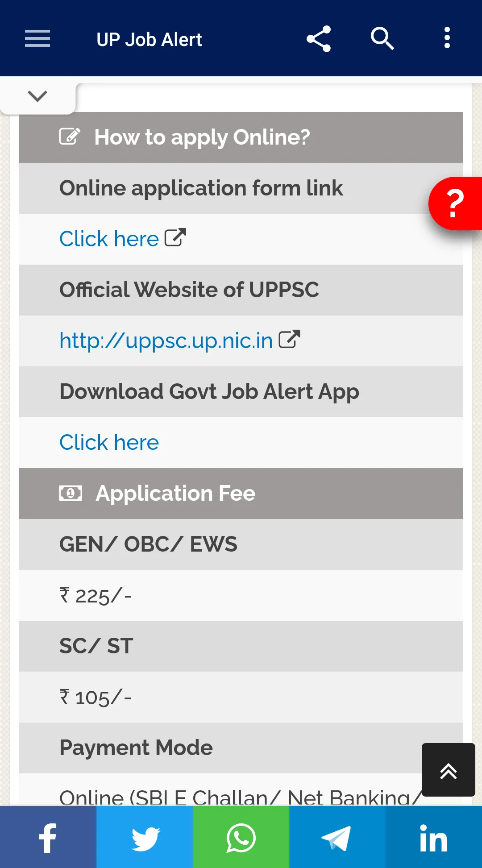Viewport: 482px width, 868px height.
Task: Select the 'Payment Mode' row
Action: pyautogui.click(x=241, y=748)
